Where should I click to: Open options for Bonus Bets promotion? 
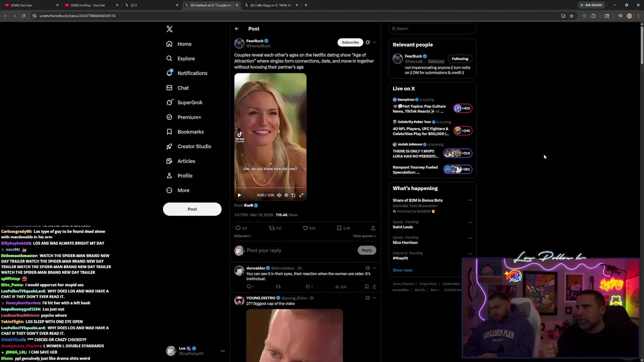point(470,200)
